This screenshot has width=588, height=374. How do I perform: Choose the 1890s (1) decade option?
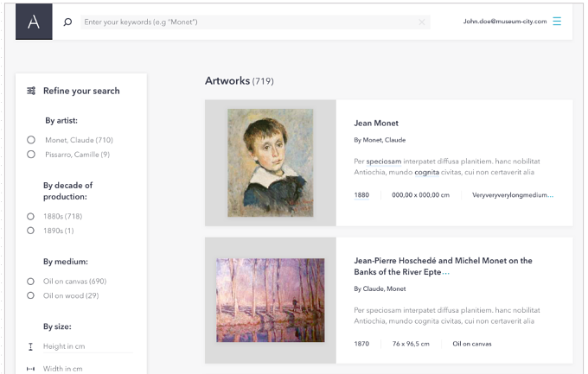pyautogui.click(x=31, y=231)
